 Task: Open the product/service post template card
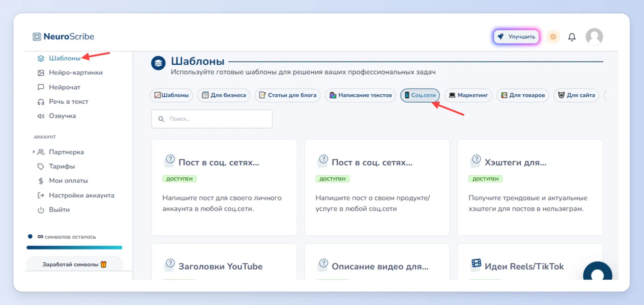(377, 187)
